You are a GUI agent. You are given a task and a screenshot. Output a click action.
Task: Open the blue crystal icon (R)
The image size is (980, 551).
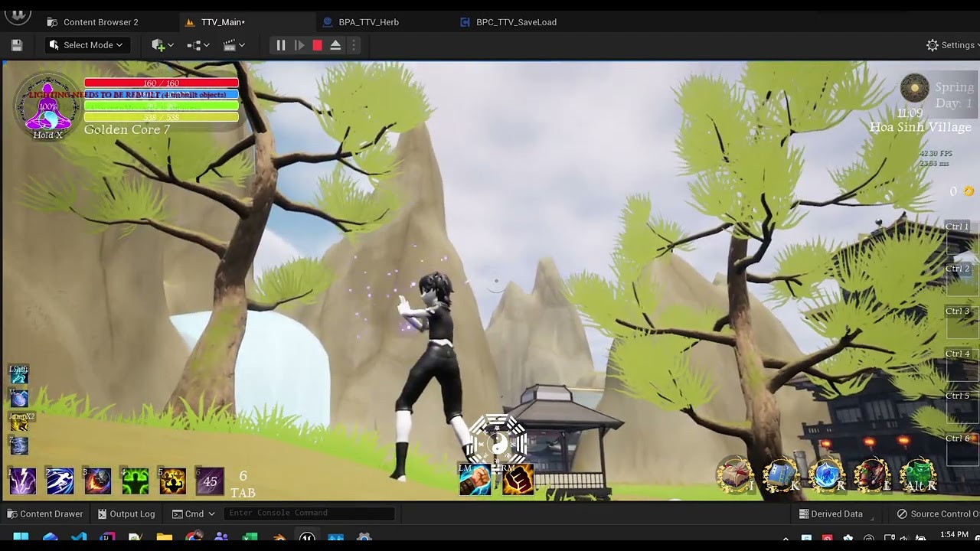(827, 475)
